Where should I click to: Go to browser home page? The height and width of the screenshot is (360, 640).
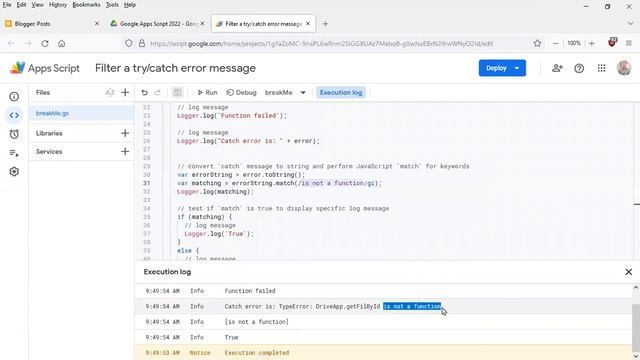coord(62,43)
